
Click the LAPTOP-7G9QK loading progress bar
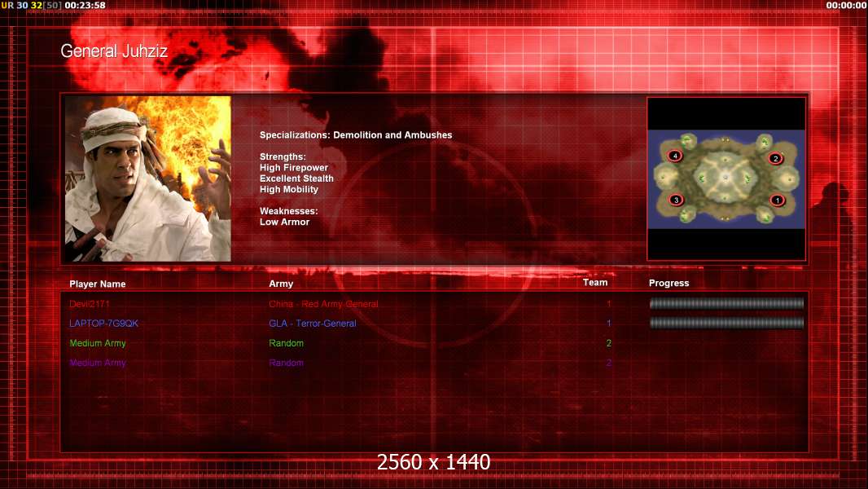tap(726, 323)
